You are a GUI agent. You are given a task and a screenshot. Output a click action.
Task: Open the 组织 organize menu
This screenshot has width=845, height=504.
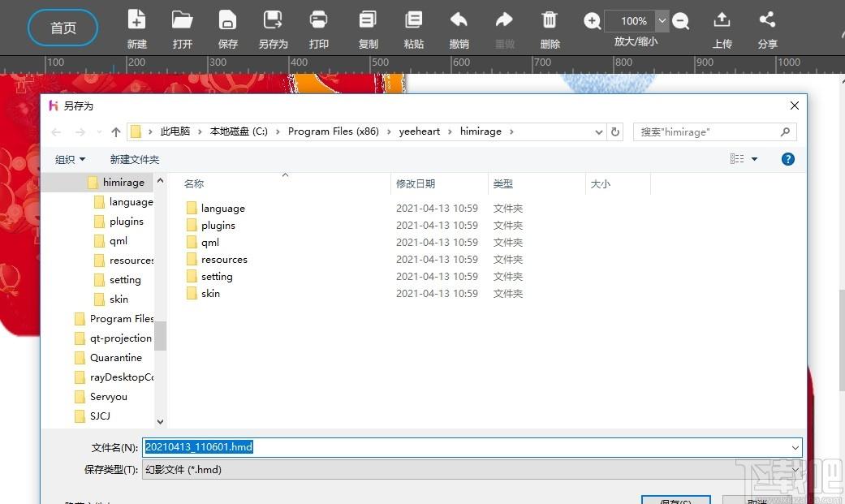click(70, 159)
